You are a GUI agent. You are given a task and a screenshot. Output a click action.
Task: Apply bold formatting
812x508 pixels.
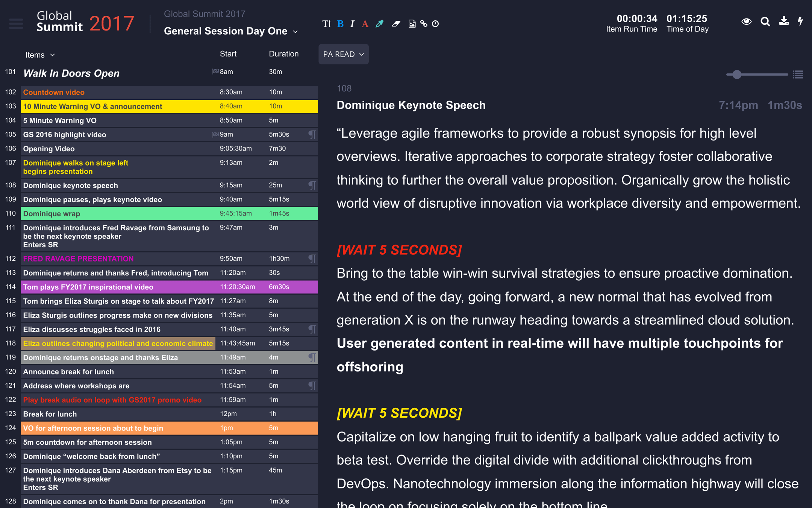[x=340, y=23]
